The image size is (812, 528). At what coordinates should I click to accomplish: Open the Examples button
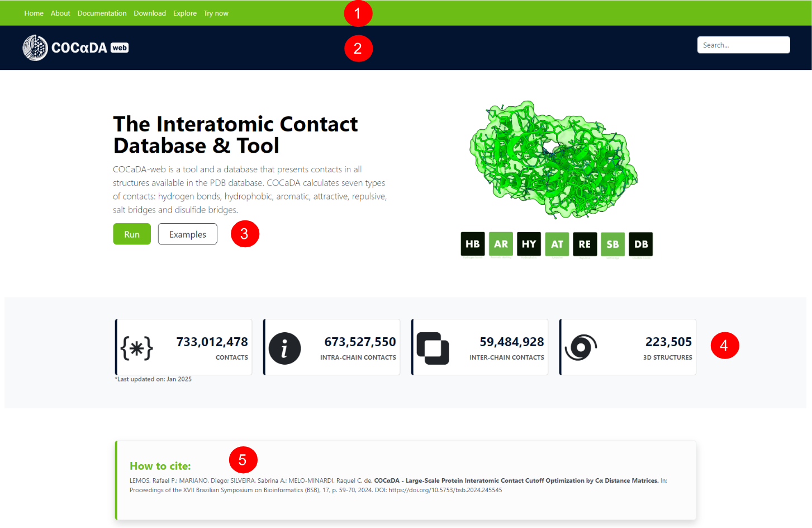coord(188,234)
